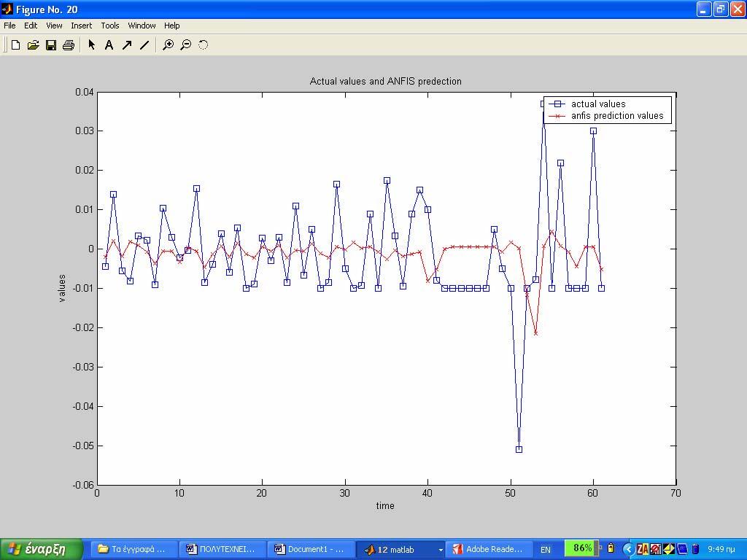
Task: Pick the Insert Line tool
Action: pyautogui.click(x=144, y=44)
